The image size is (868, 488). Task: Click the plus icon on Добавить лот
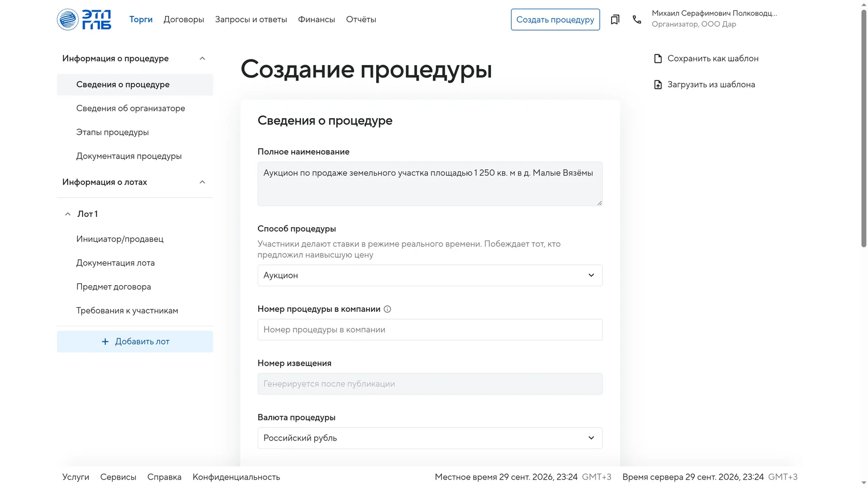click(105, 341)
